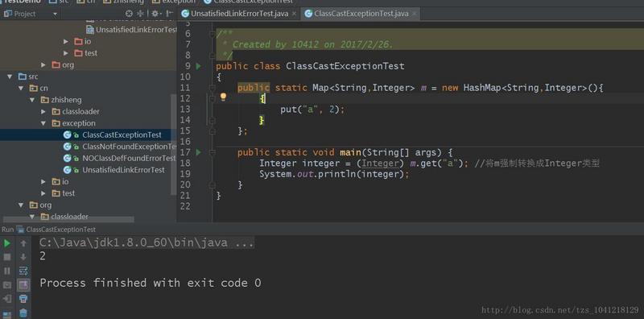Run main method via line 17 gutter arrow
Screen dimensions: 644x319
click(x=199, y=152)
